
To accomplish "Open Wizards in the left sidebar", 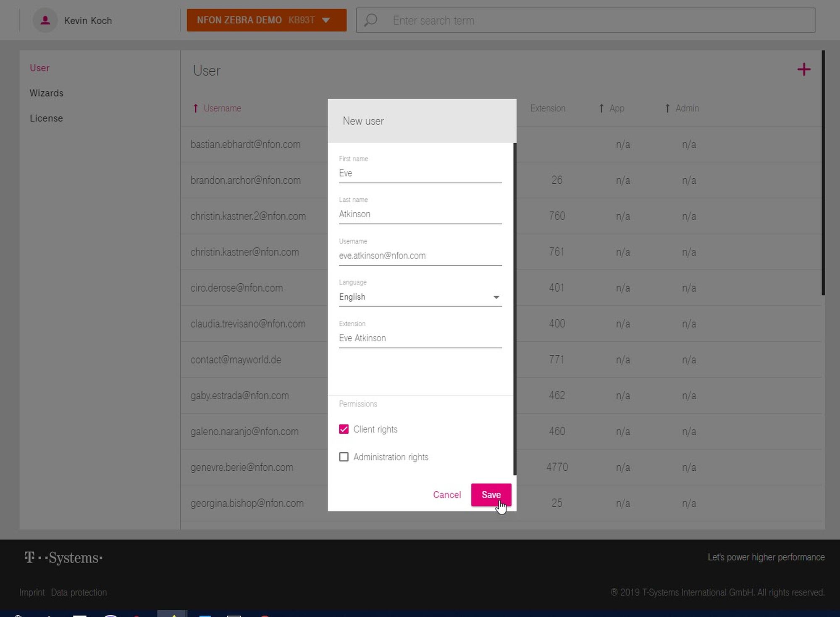I will pos(46,93).
